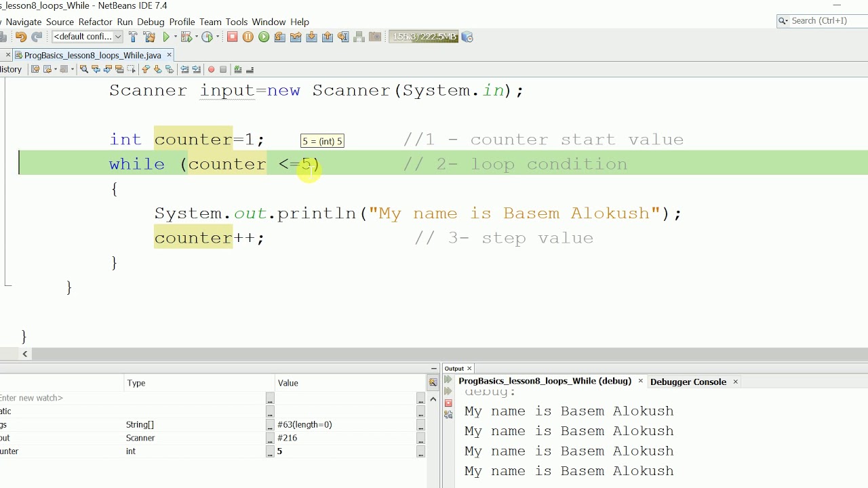Image resolution: width=868 pixels, height=488 pixels.
Task: Click the Step Into debug icon
Action: [x=312, y=37]
